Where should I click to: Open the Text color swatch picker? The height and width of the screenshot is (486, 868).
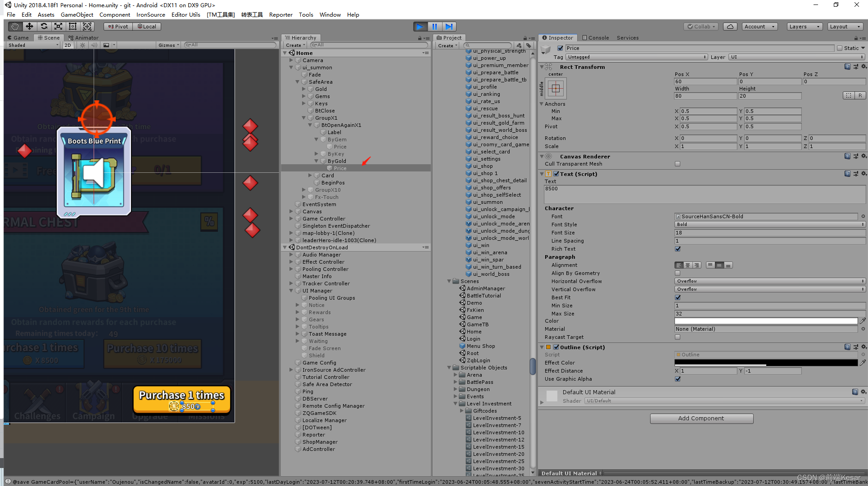point(765,321)
